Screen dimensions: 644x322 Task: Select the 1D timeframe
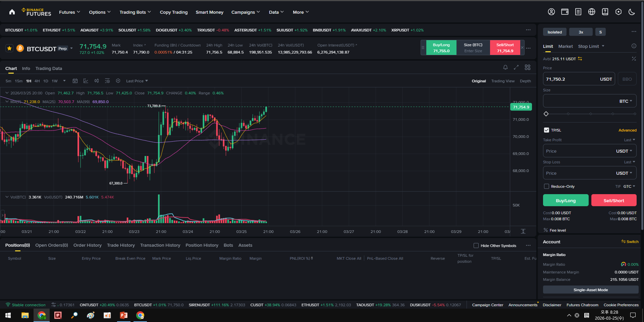[46, 81]
